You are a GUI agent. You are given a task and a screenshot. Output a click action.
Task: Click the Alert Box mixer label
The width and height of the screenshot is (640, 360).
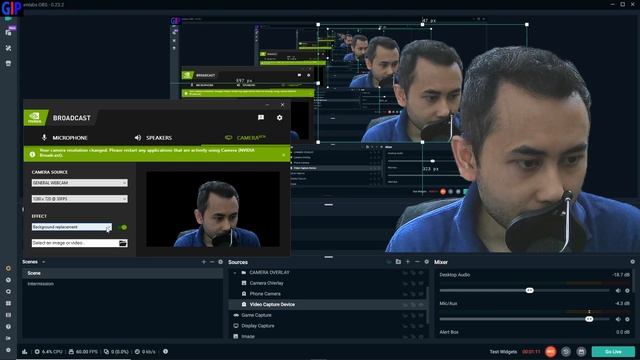(x=449, y=332)
